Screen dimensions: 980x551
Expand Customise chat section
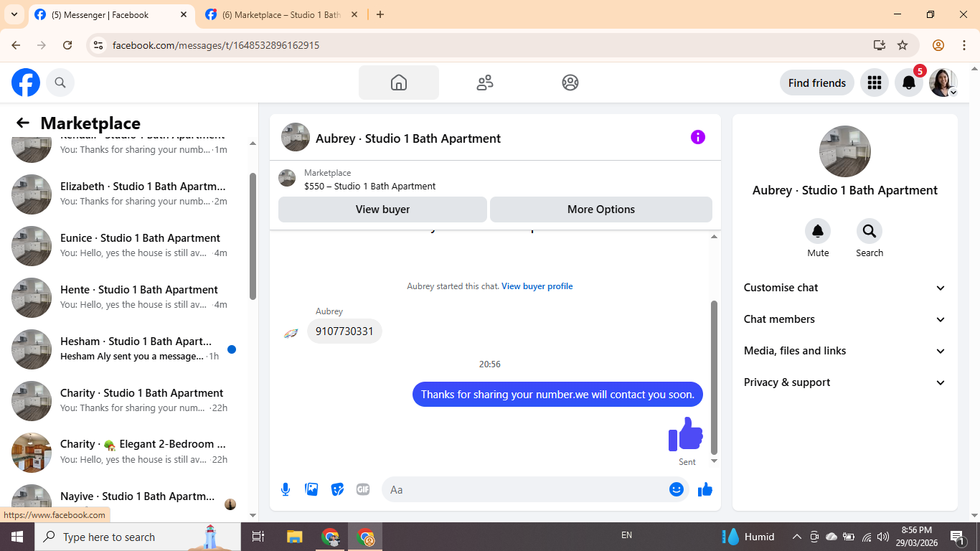click(x=845, y=288)
